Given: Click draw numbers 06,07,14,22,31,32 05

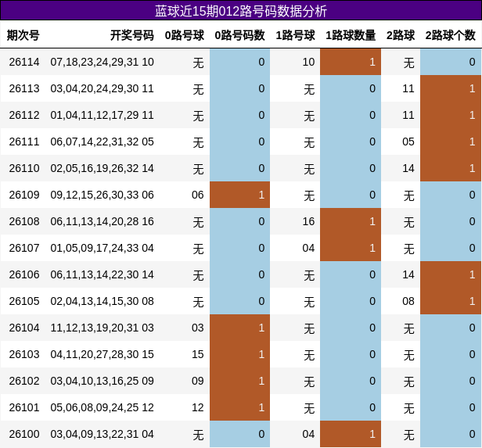Looking at the screenshot, I should pos(102,142).
